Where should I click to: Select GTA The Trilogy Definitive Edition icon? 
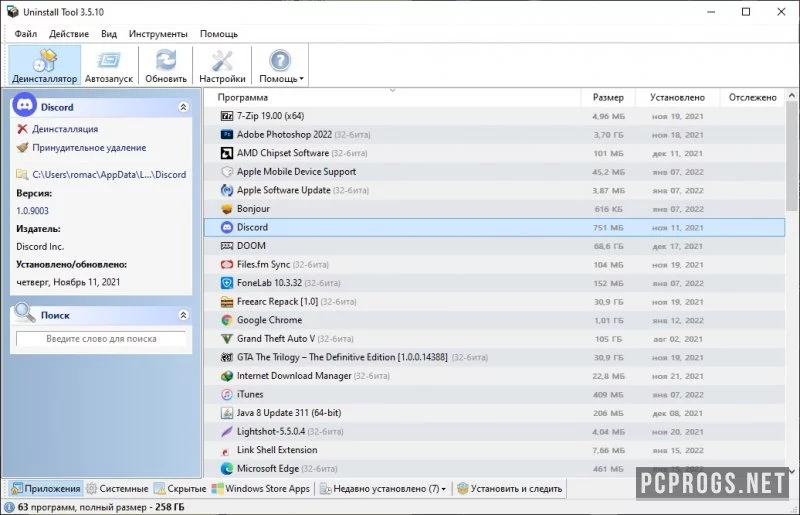(227, 357)
